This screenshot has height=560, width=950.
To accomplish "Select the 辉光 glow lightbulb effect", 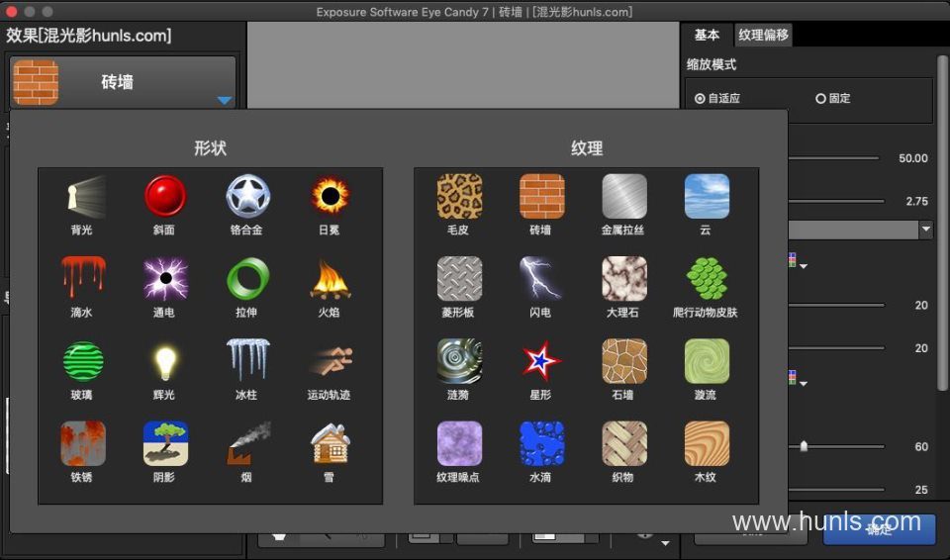I will tap(165, 361).
